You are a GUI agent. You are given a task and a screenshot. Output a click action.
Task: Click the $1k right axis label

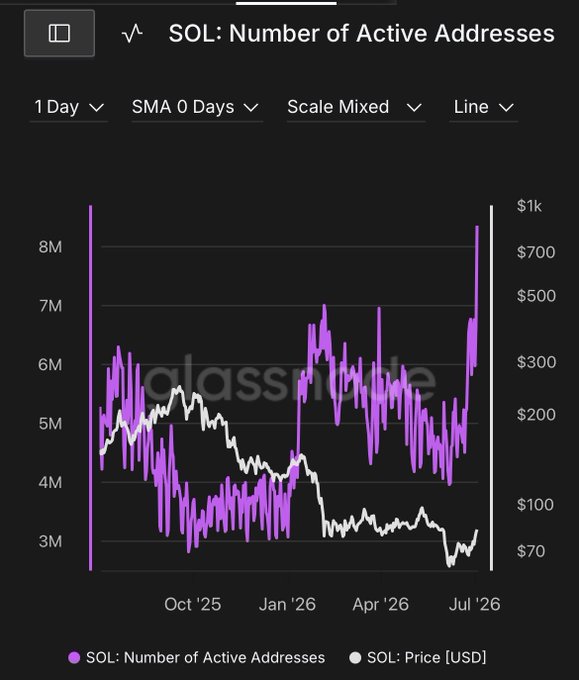point(529,206)
